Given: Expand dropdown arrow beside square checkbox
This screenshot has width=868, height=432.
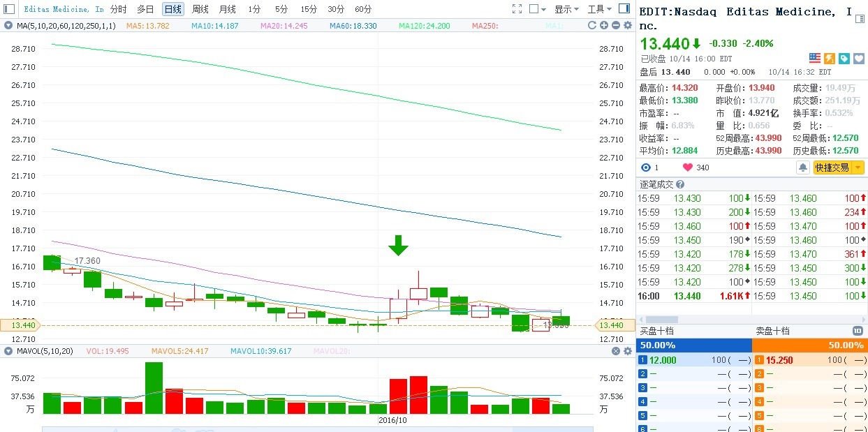Looking at the screenshot, I should tap(544, 9).
